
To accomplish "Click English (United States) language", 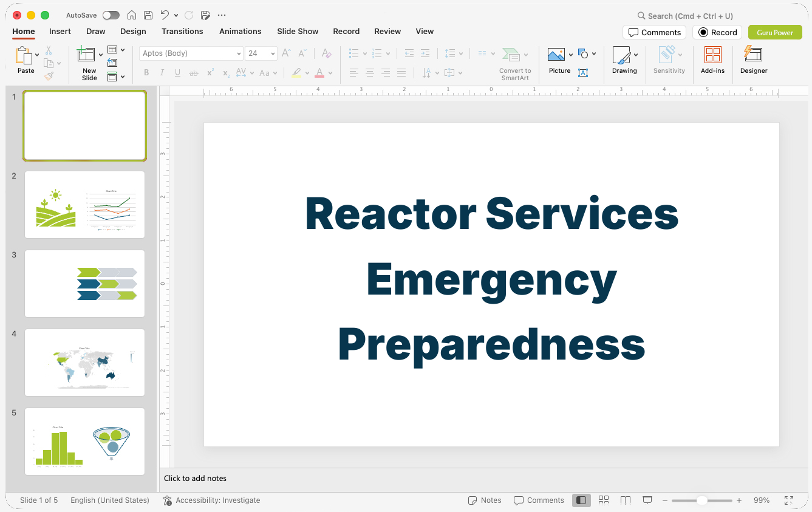I will pos(110,500).
